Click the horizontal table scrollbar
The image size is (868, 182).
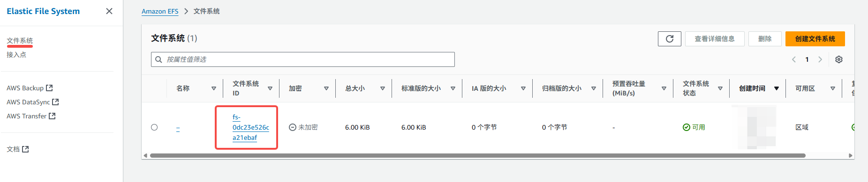[x=477, y=155]
